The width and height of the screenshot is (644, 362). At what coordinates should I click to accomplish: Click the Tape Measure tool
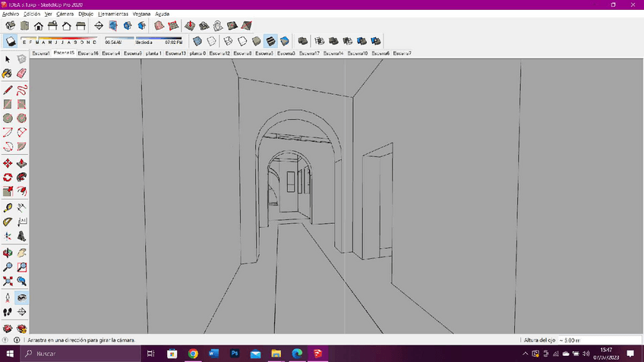pos(8,207)
